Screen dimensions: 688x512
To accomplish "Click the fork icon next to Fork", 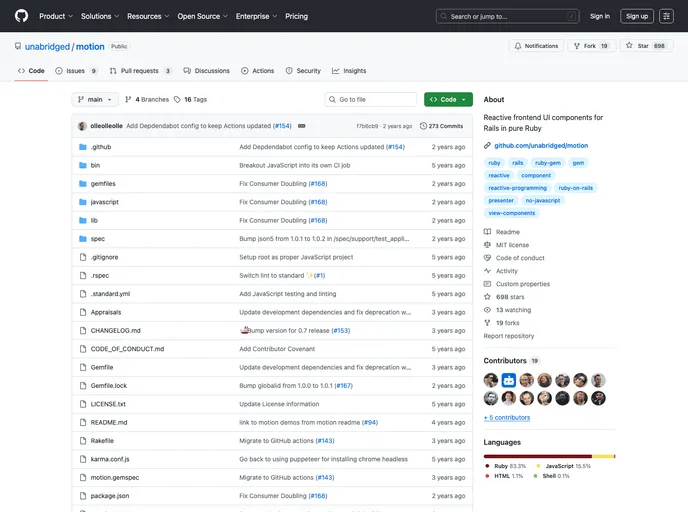I will 577,46.
